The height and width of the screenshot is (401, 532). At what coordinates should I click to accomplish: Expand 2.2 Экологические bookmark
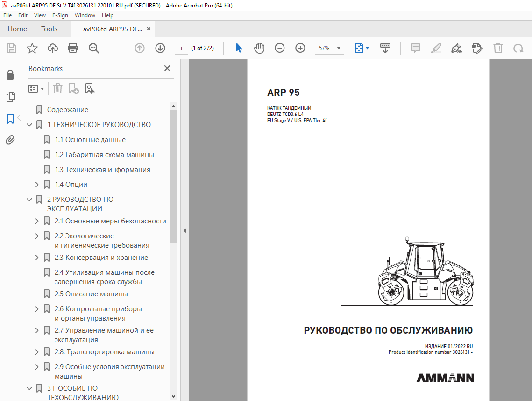point(37,236)
